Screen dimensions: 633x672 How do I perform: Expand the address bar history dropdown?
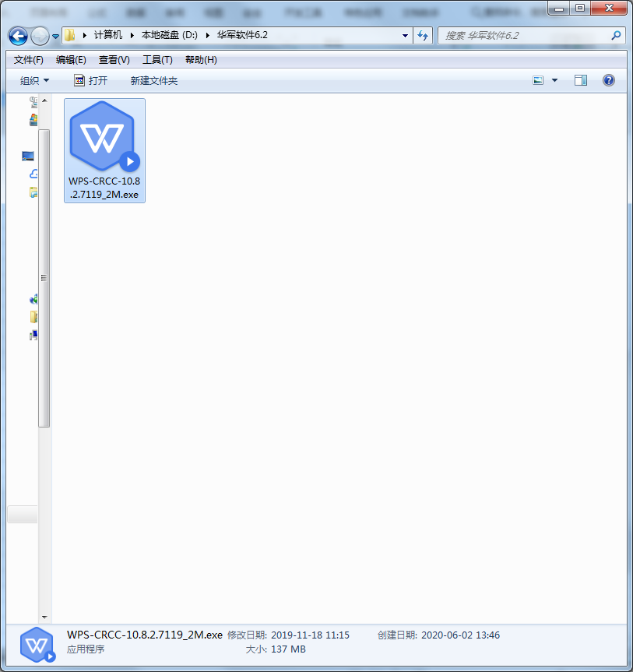pyautogui.click(x=404, y=36)
